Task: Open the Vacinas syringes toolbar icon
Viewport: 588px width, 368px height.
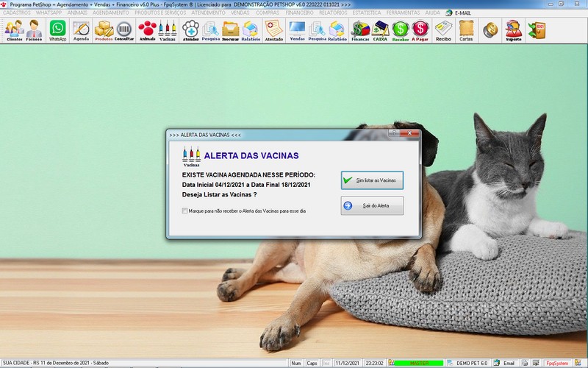Action: [x=168, y=30]
